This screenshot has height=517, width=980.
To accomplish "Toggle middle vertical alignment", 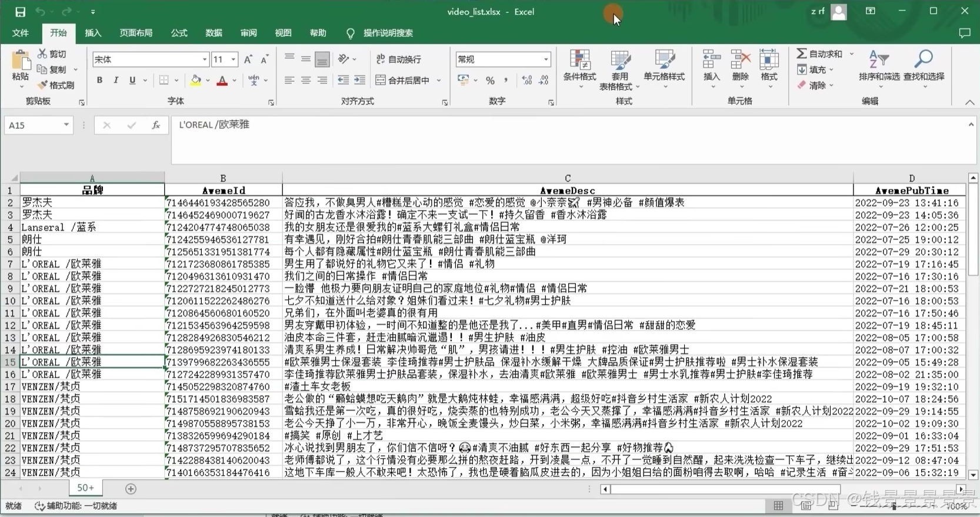I will (x=306, y=58).
